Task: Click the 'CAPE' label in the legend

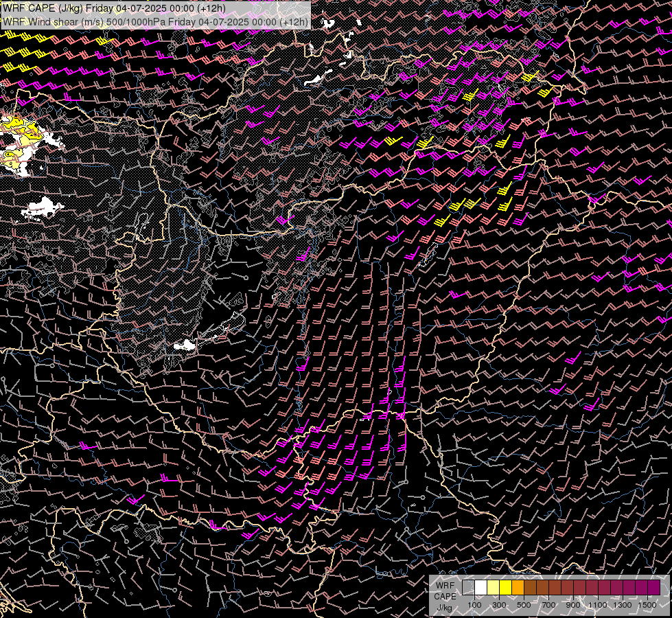Action: pos(445,597)
